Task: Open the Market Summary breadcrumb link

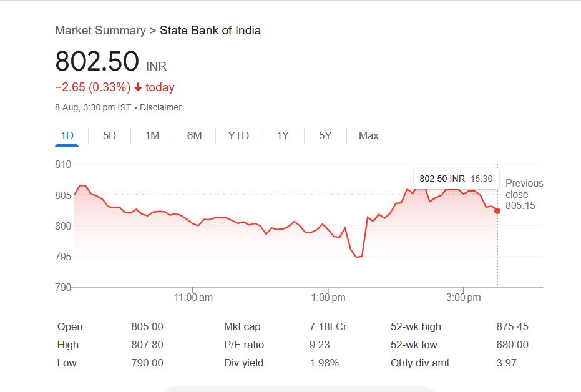Action: (100, 30)
